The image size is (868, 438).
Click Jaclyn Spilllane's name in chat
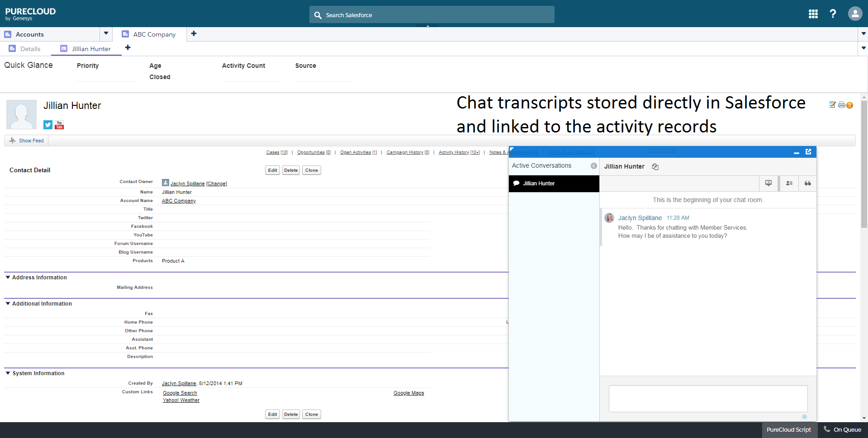click(640, 218)
